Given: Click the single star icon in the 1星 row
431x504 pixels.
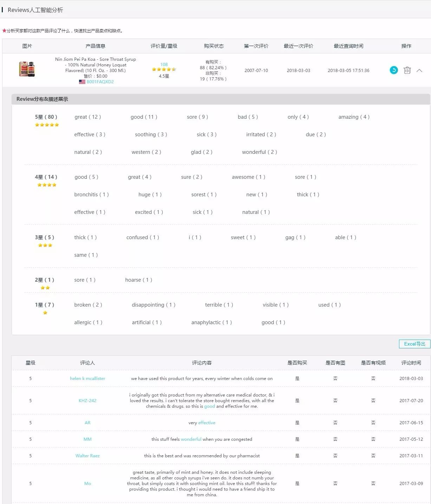Looking at the screenshot, I should 45,312.
